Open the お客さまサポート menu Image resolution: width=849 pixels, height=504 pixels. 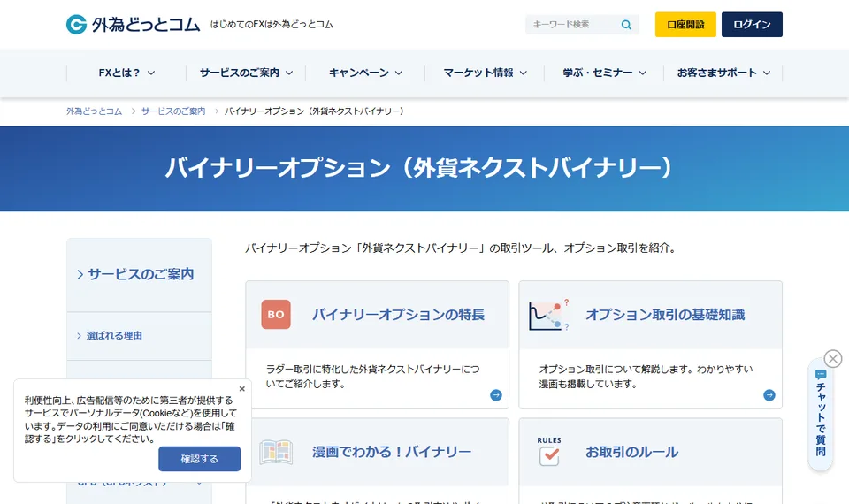(723, 73)
